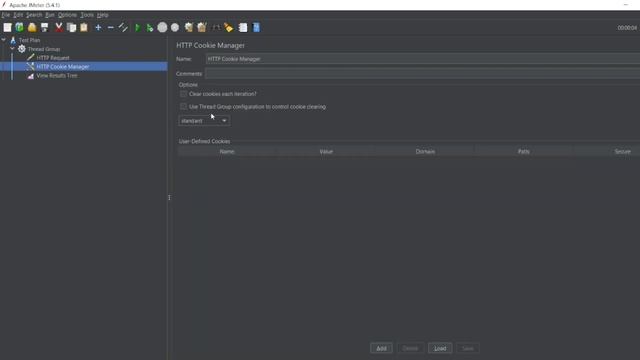640x360 pixels.
Task: Click the Domain column header
Action: pos(425,151)
